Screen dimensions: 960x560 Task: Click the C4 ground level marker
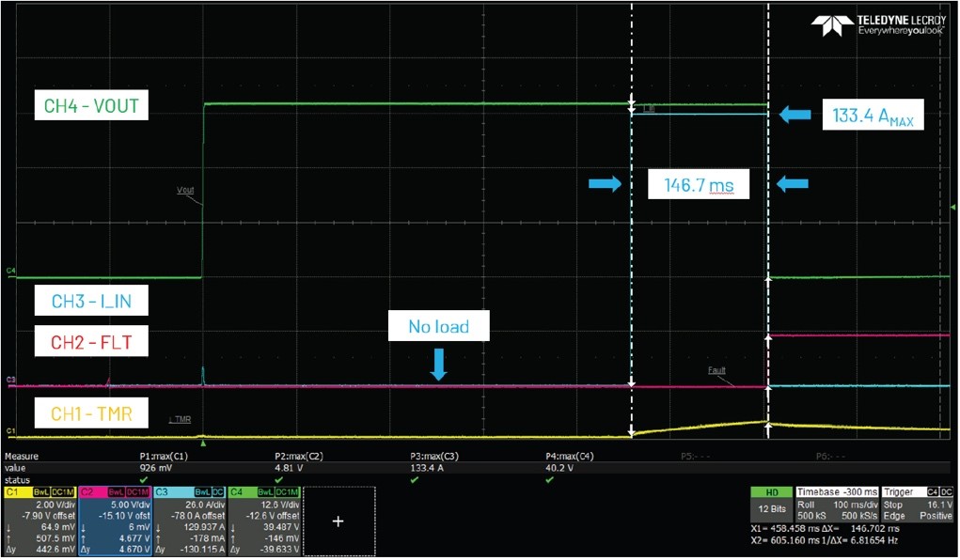click(x=11, y=272)
